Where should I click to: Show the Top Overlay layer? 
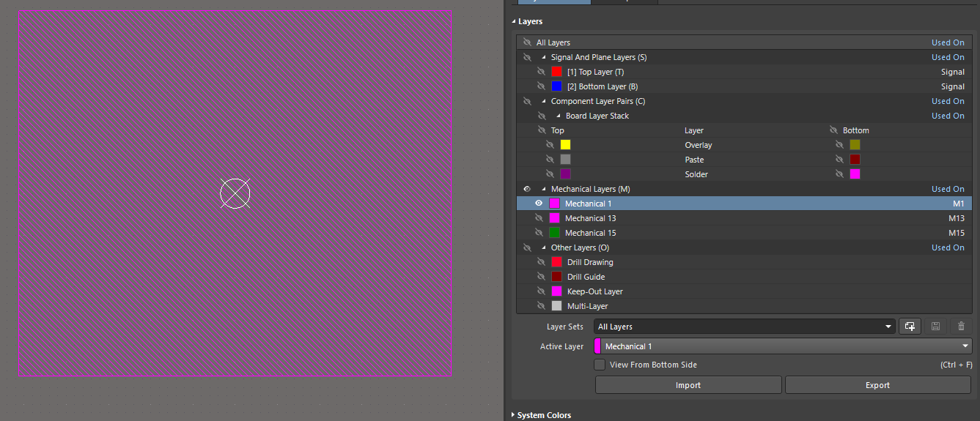click(x=550, y=145)
